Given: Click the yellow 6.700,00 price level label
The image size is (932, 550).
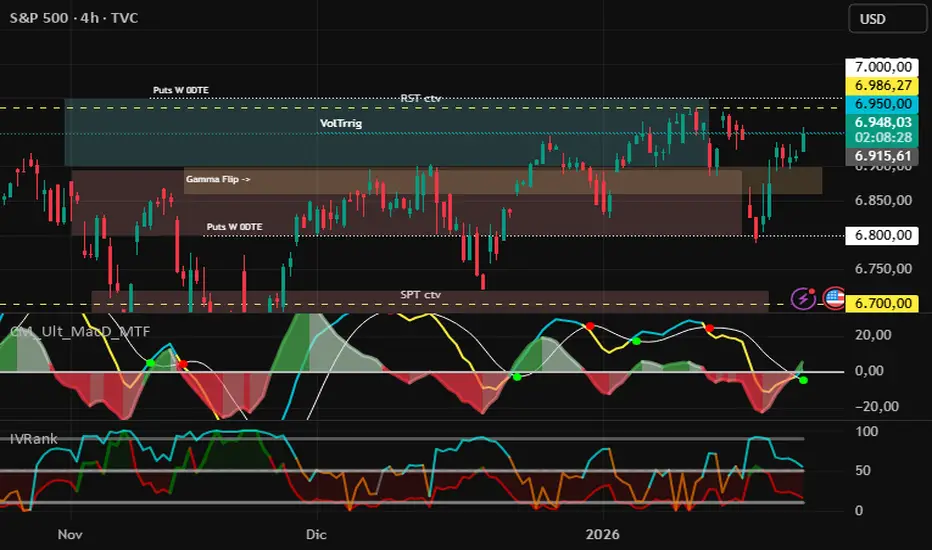Looking at the screenshot, I should pos(882,303).
